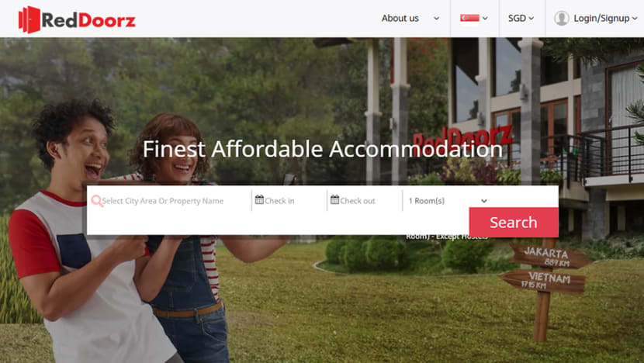Click the Check out calendar icon
Image resolution: width=644 pixels, height=363 pixels.
click(x=334, y=200)
